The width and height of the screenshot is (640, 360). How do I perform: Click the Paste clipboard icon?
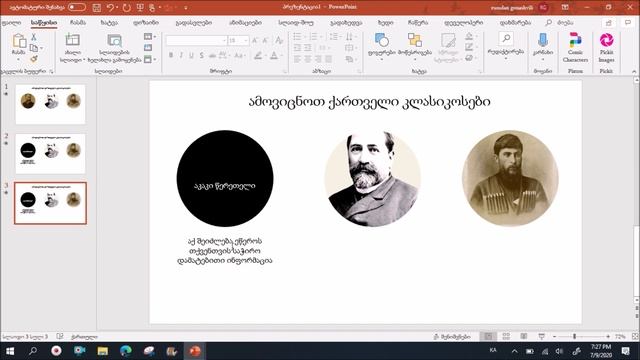tap(19, 41)
